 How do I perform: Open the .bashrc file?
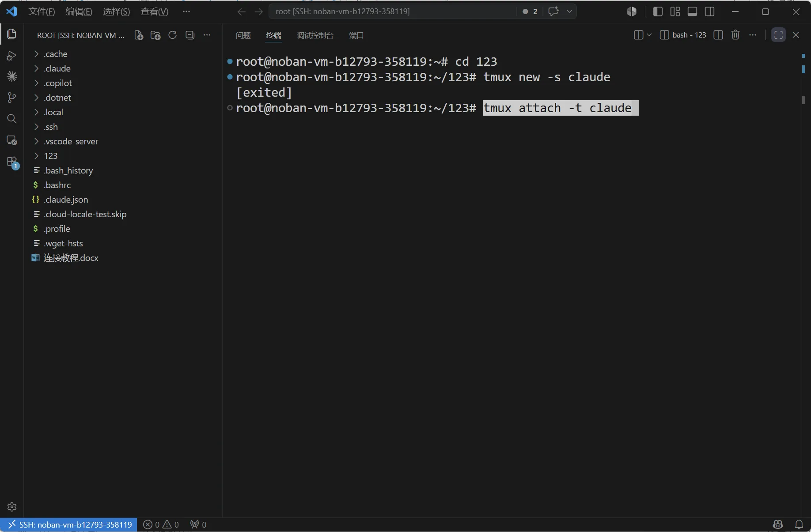122,185
